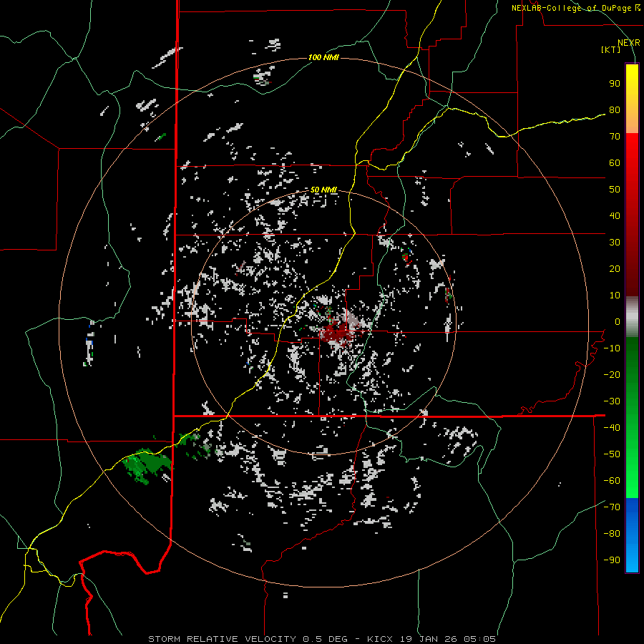Pick the 50 scale label beside the color bar
The image size is (644, 644).
(x=615, y=190)
